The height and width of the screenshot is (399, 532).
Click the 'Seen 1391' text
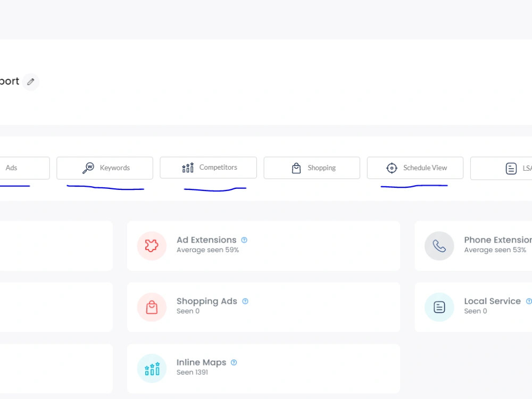click(192, 372)
